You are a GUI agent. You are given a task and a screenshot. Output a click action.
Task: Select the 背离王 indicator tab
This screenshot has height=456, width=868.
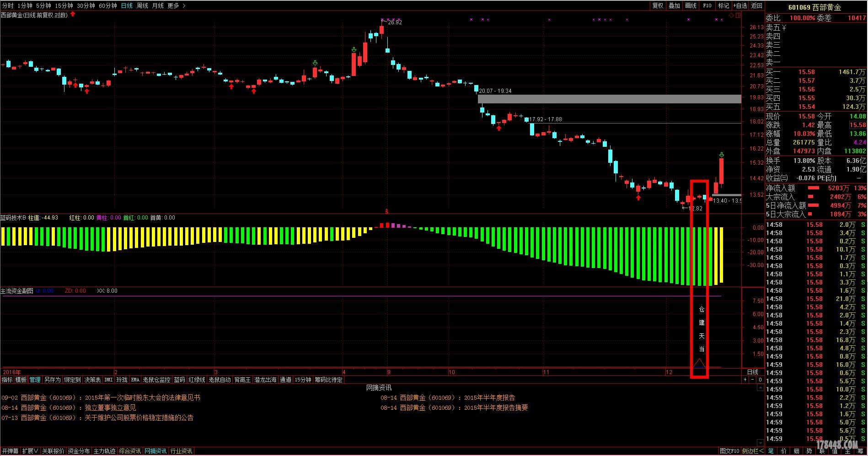(x=242, y=380)
